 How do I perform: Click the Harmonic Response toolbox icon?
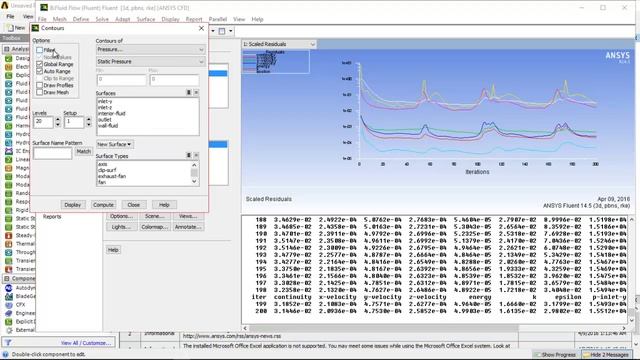pos(8,126)
